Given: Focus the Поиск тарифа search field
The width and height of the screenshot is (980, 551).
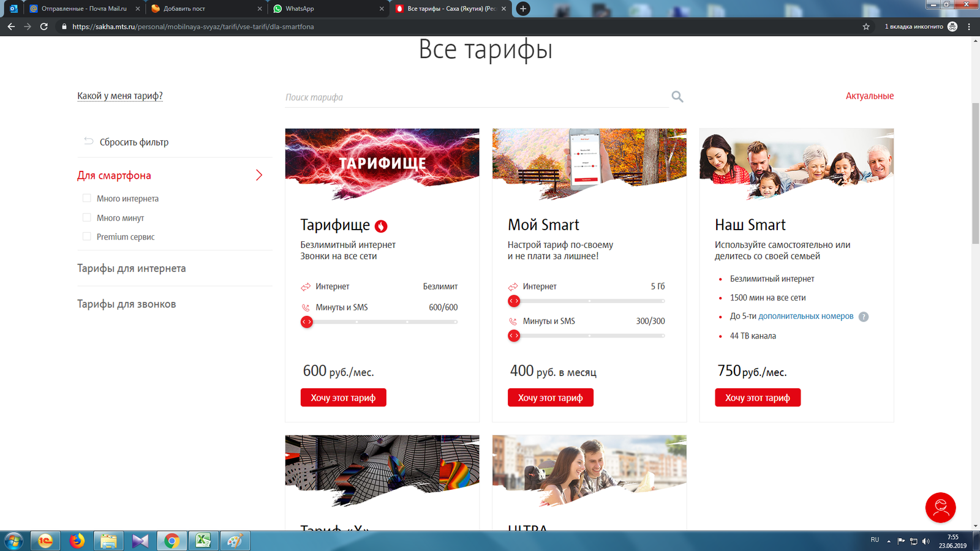Looking at the screenshot, I should click(477, 97).
